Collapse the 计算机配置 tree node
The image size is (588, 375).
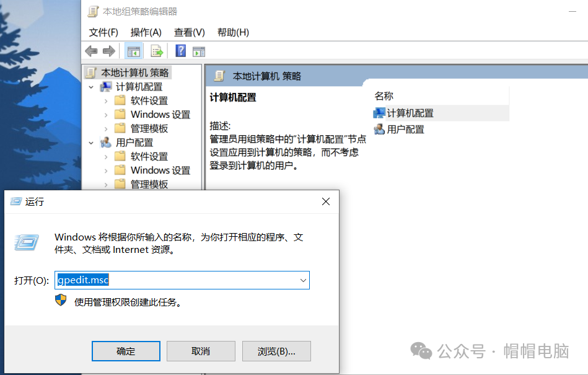click(x=92, y=87)
